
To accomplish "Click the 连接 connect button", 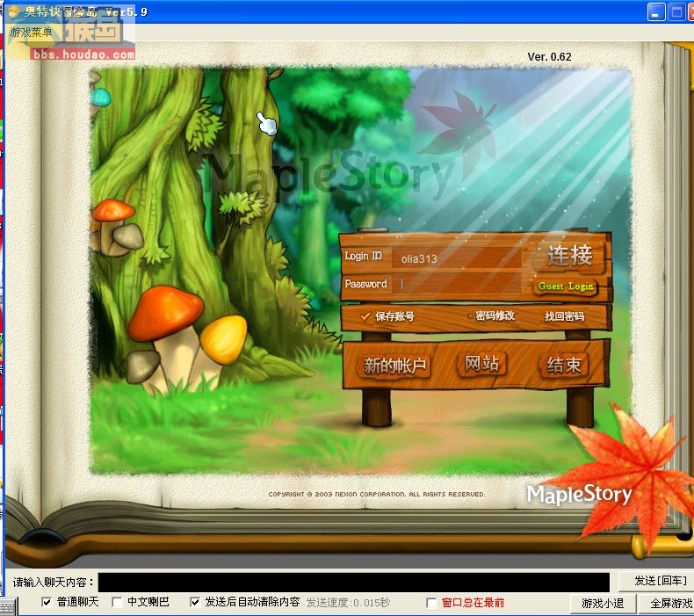I will click(x=569, y=256).
